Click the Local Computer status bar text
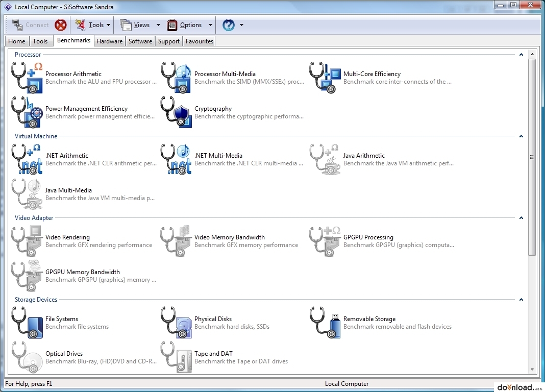This screenshot has width=545, height=392. coord(346,384)
